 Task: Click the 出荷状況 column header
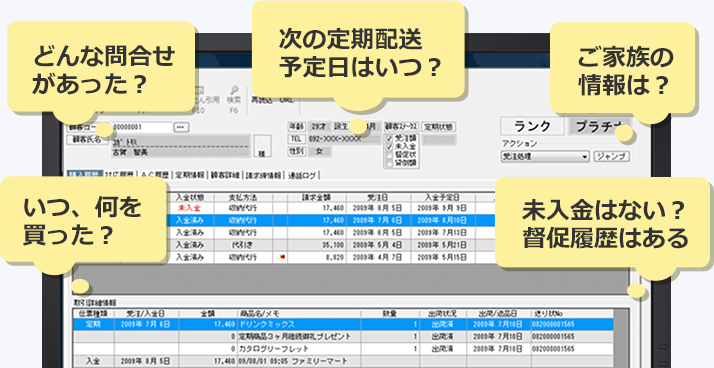pos(442,314)
